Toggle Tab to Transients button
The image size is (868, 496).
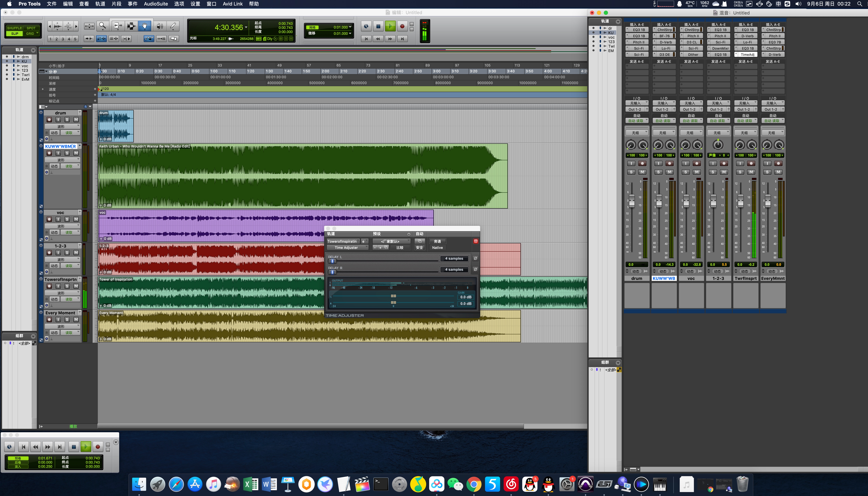(x=89, y=39)
